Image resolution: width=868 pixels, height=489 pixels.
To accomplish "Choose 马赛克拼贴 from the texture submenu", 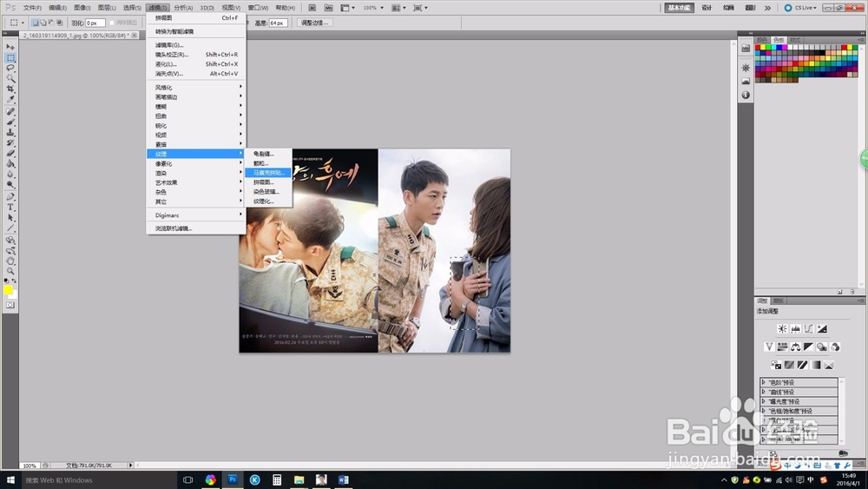I will (x=268, y=173).
